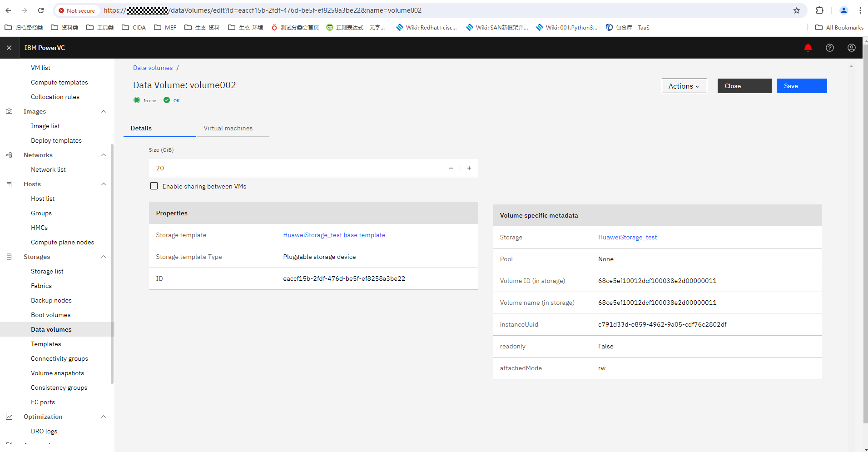Open Volume snapshots in the sidebar
The width and height of the screenshot is (868, 452).
[58, 373]
